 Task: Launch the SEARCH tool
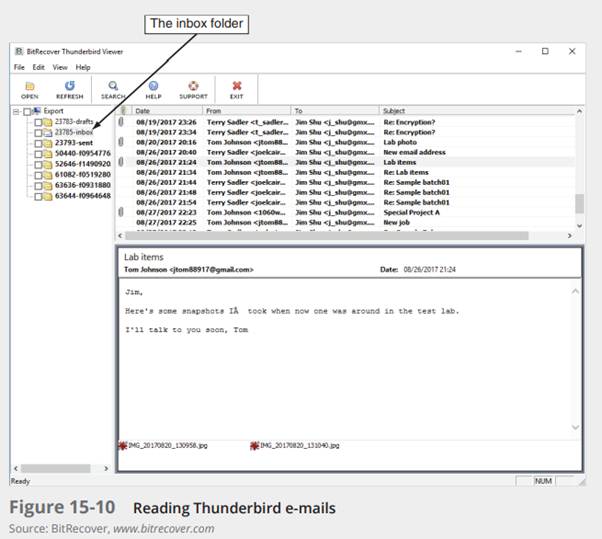click(113, 90)
